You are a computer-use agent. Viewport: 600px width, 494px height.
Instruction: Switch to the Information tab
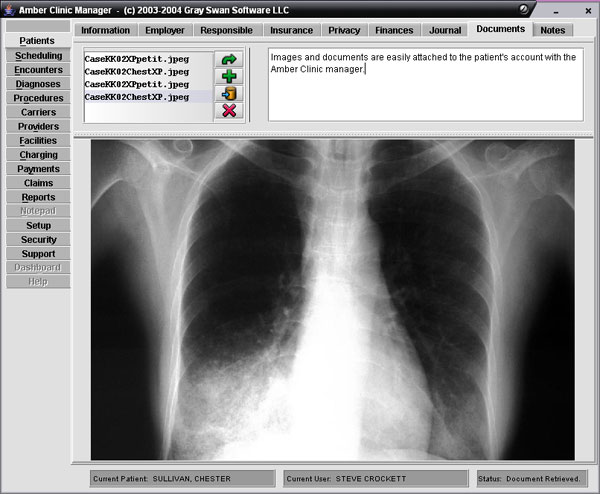click(105, 30)
